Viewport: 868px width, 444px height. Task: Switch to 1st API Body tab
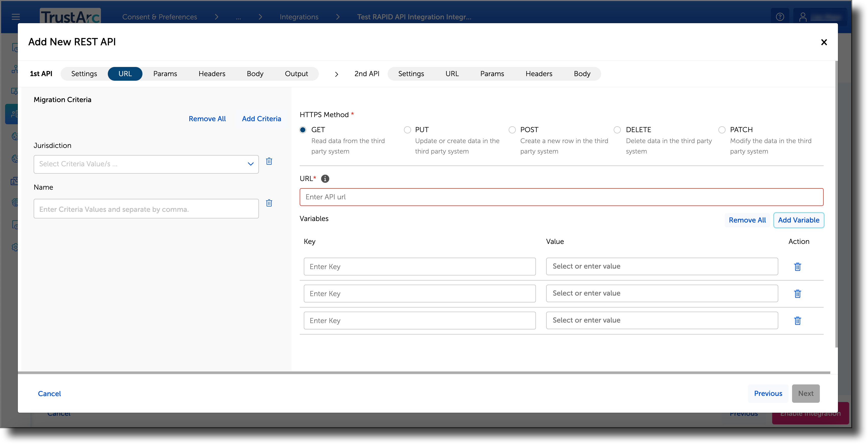point(255,74)
